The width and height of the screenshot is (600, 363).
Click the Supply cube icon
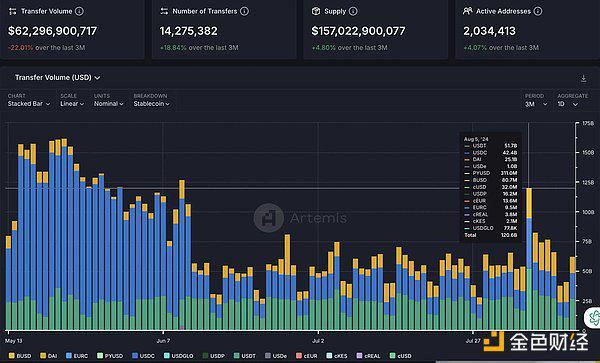click(316, 11)
